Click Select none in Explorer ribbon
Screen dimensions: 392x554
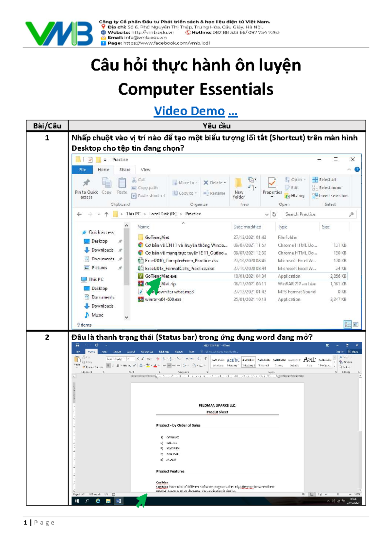tap(327, 188)
